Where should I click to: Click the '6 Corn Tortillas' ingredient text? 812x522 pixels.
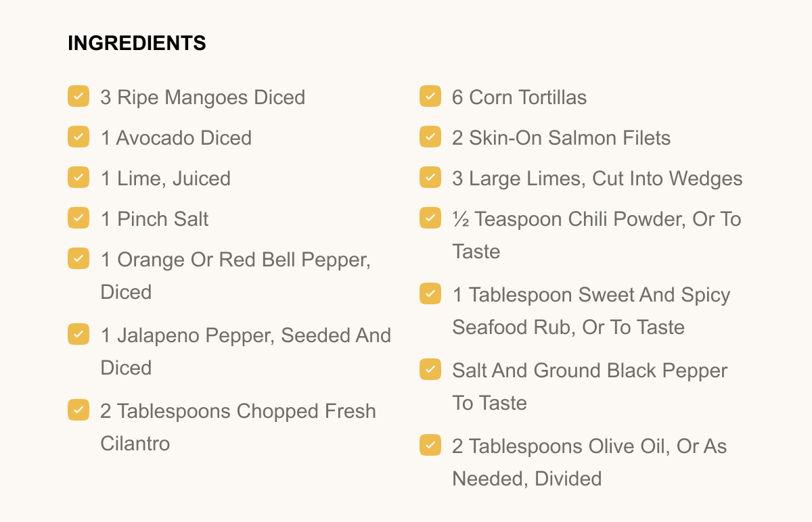[519, 97]
